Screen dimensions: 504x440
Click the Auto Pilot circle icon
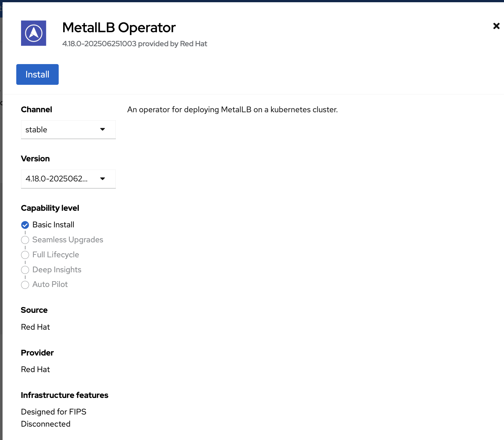tap(25, 285)
